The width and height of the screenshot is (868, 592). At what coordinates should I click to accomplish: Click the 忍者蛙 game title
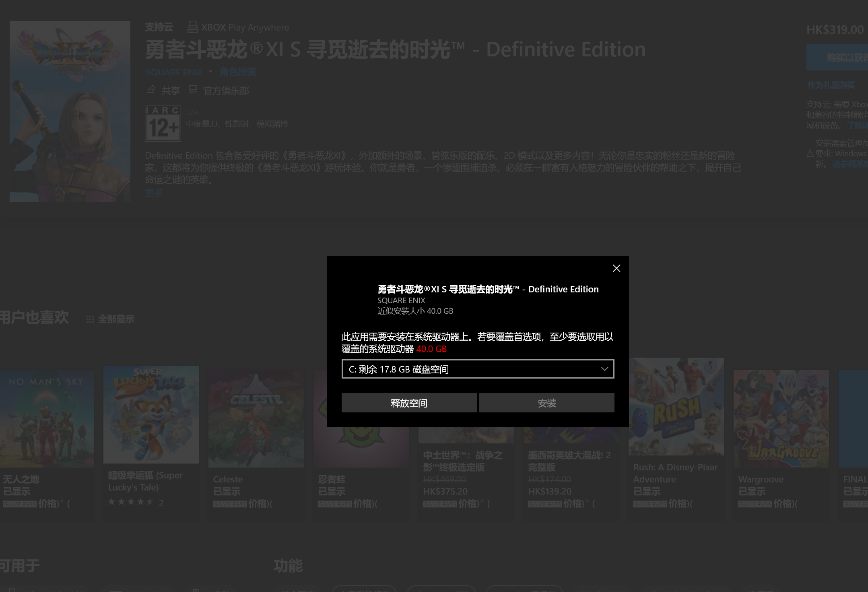(332, 479)
